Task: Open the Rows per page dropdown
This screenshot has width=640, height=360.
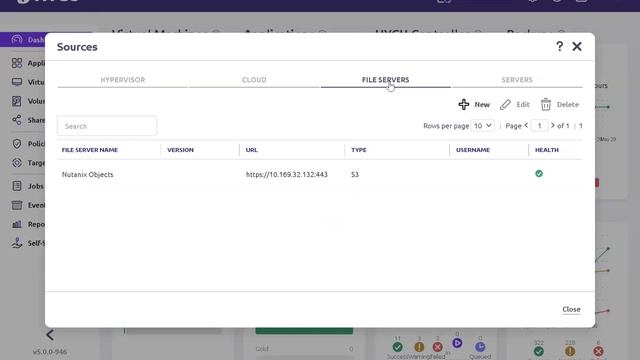Action: tap(482, 126)
